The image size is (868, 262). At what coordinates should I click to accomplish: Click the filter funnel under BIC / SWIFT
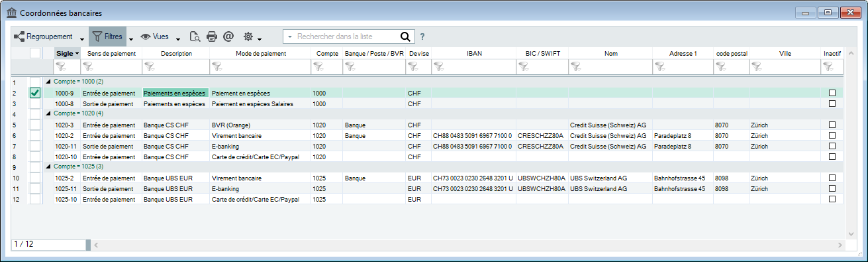click(524, 66)
